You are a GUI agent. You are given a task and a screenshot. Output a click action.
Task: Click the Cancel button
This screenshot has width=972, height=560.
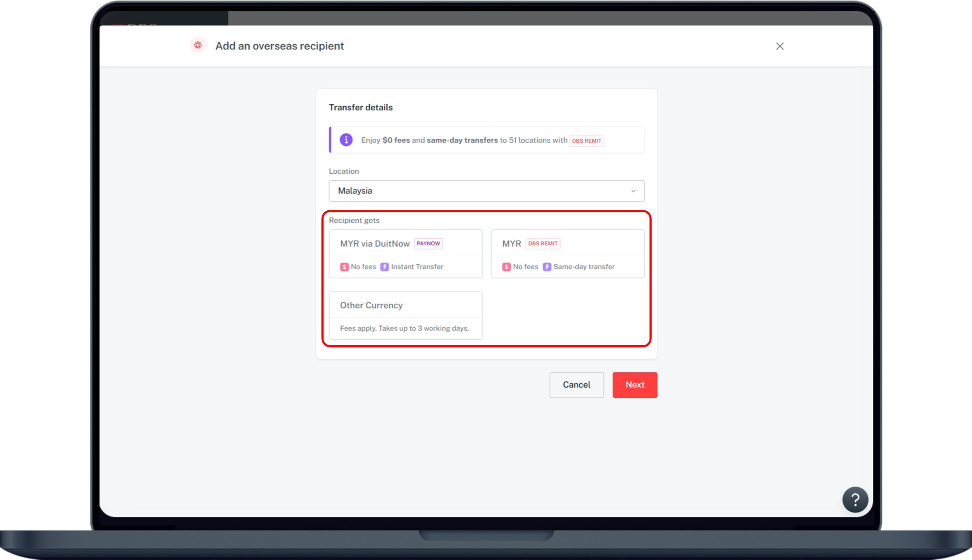576,385
